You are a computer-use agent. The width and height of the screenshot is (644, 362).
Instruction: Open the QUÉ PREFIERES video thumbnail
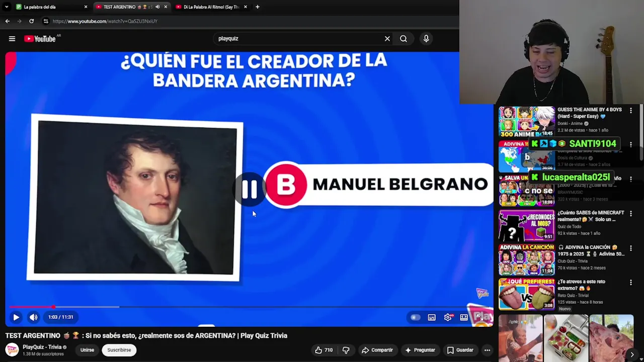click(526, 294)
